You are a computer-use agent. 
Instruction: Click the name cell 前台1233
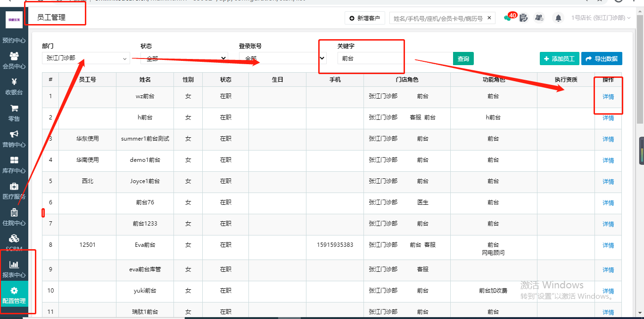(145, 224)
